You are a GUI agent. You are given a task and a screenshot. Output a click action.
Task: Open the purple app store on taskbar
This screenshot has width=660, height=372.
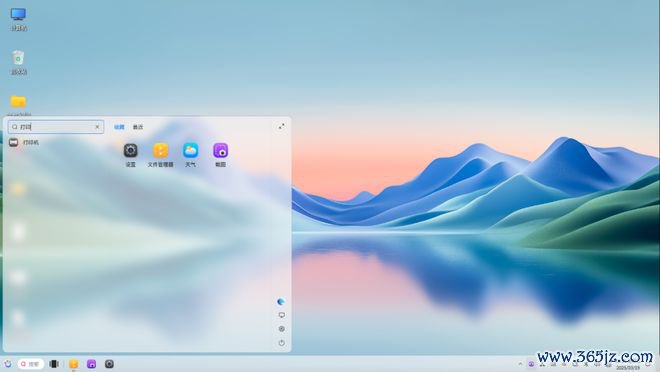(x=91, y=364)
